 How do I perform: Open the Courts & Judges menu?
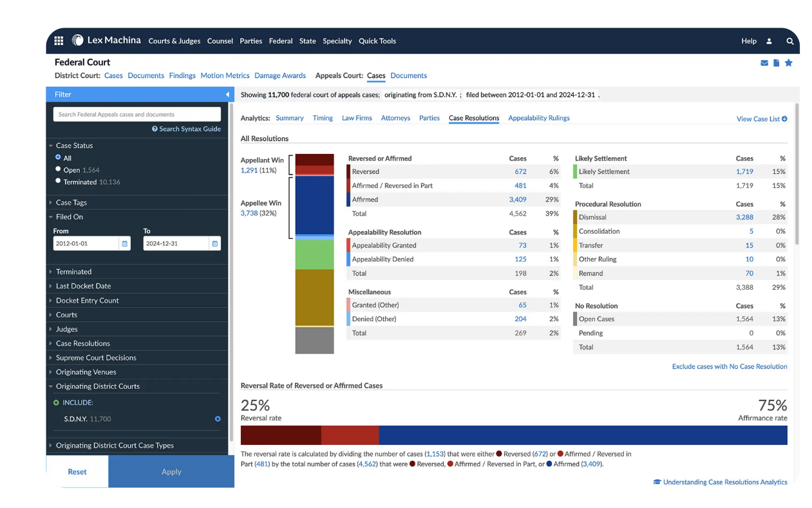pyautogui.click(x=174, y=41)
